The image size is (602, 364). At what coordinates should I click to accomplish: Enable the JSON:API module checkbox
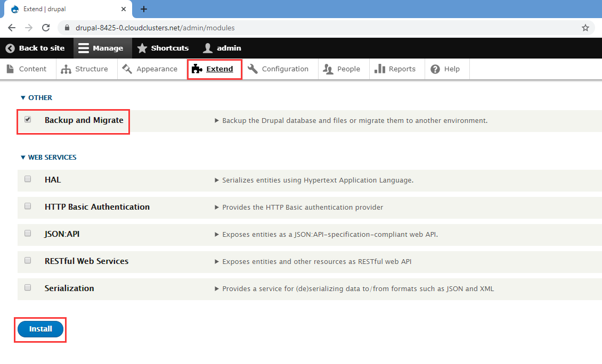28,234
